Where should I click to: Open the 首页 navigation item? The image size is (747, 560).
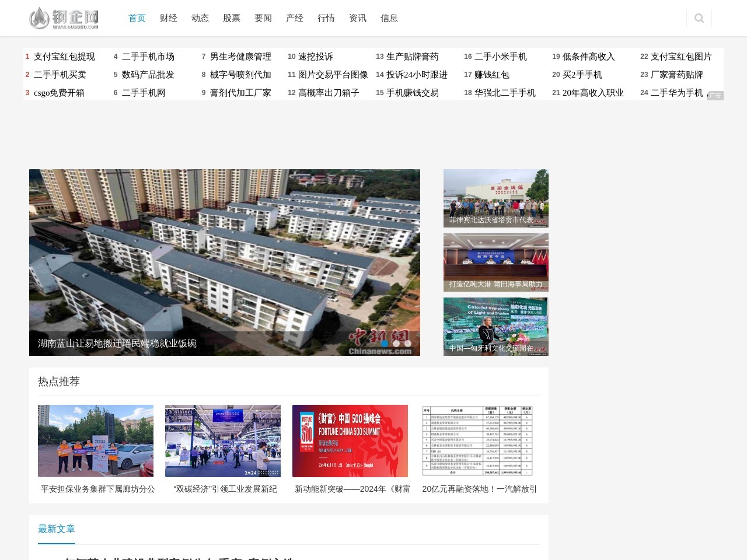(137, 18)
